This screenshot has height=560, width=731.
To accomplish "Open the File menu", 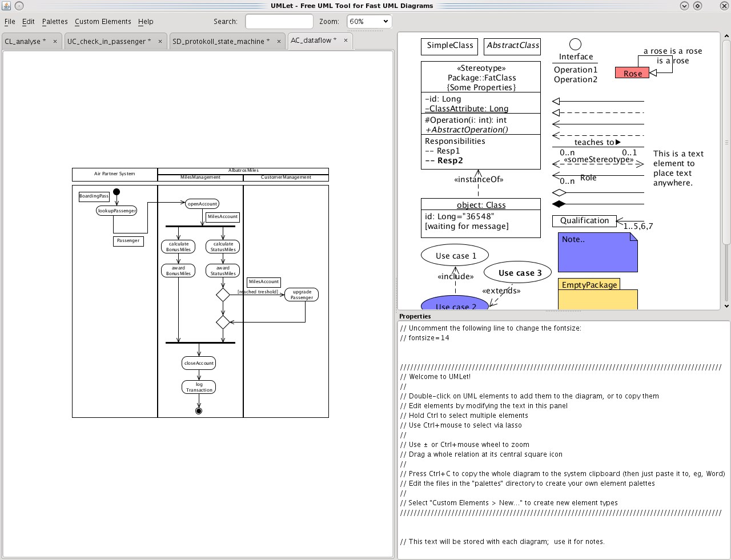I will (x=10, y=22).
